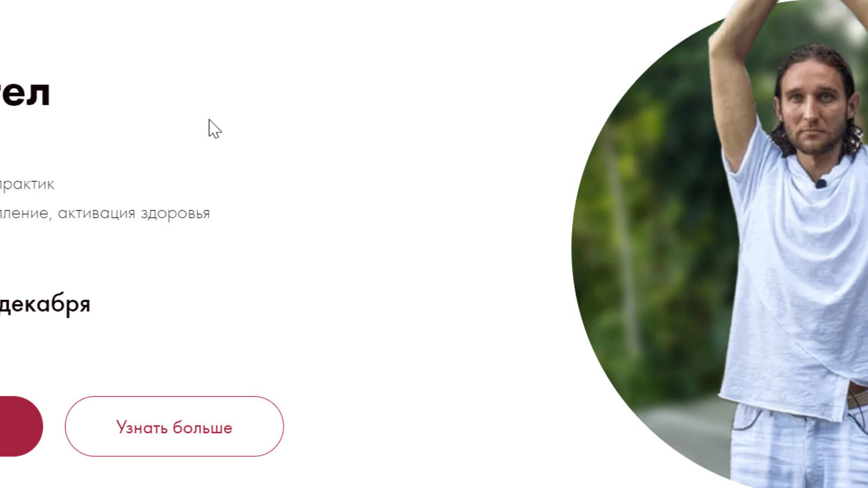Click the bold "декабря" date text
Image resolution: width=868 pixels, height=488 pixels.
[x=44, y=304]
